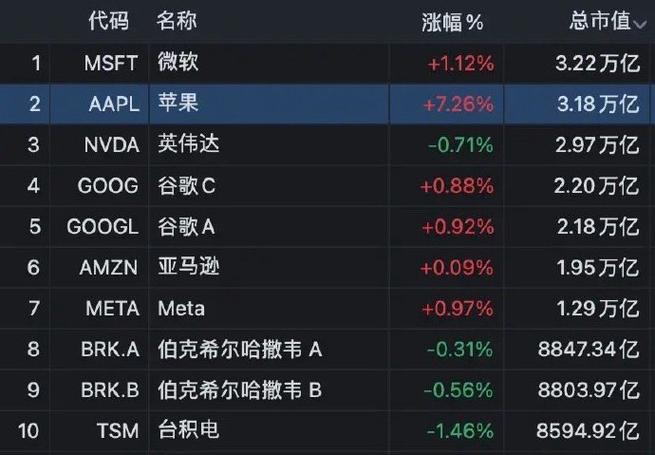Select 亚马逊 stock name

coord(188,267)
